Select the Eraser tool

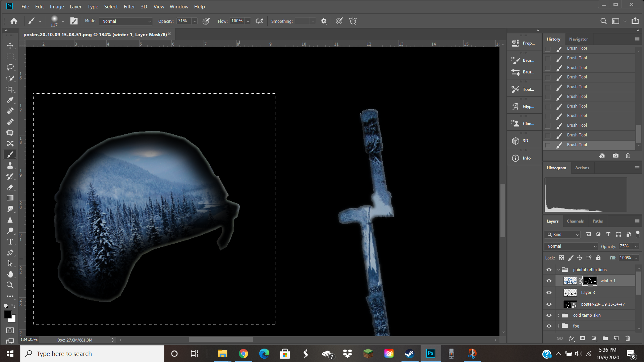coord(10,187)
